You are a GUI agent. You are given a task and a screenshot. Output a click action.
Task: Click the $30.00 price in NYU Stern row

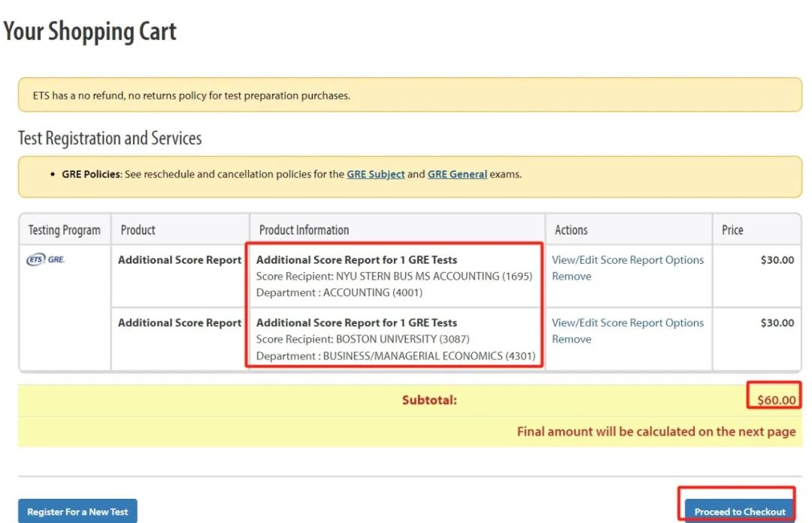pyautogui.click(x=777, y=260)
